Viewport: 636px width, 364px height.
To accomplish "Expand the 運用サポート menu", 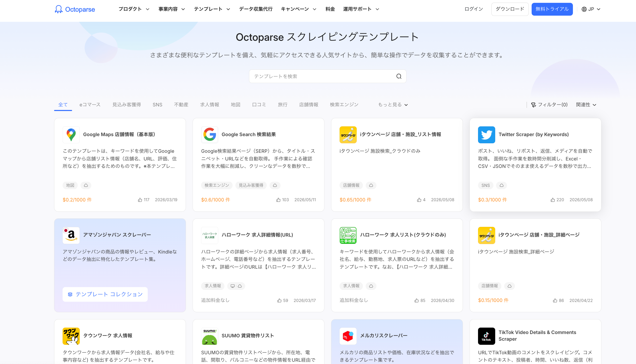I will [361, 9].
